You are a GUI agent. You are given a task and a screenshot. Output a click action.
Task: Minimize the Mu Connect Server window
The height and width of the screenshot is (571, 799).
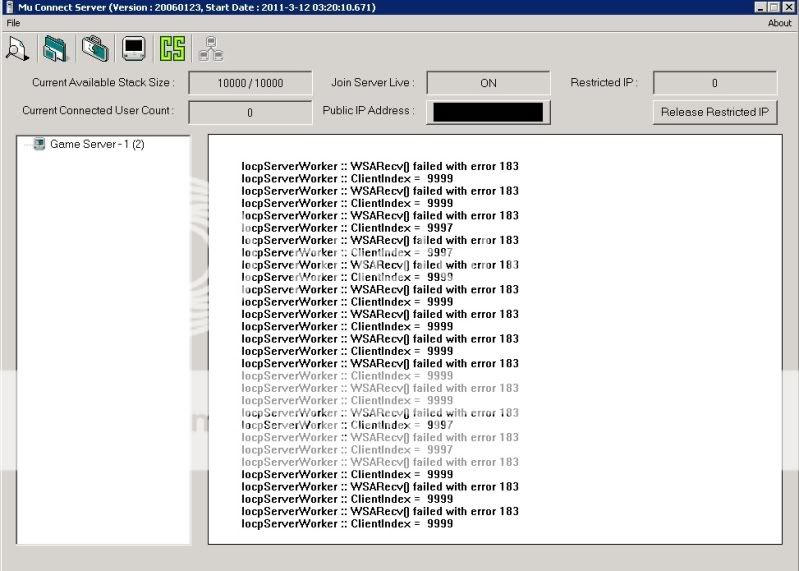(x=760, y=7)
